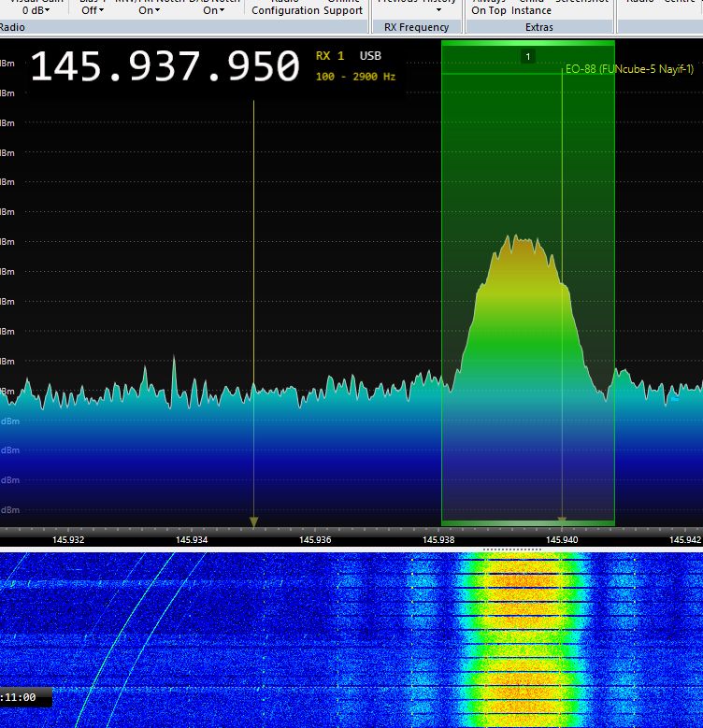Click the 145.940 frequency scale label
703x728 pixels.
point(562,540)
